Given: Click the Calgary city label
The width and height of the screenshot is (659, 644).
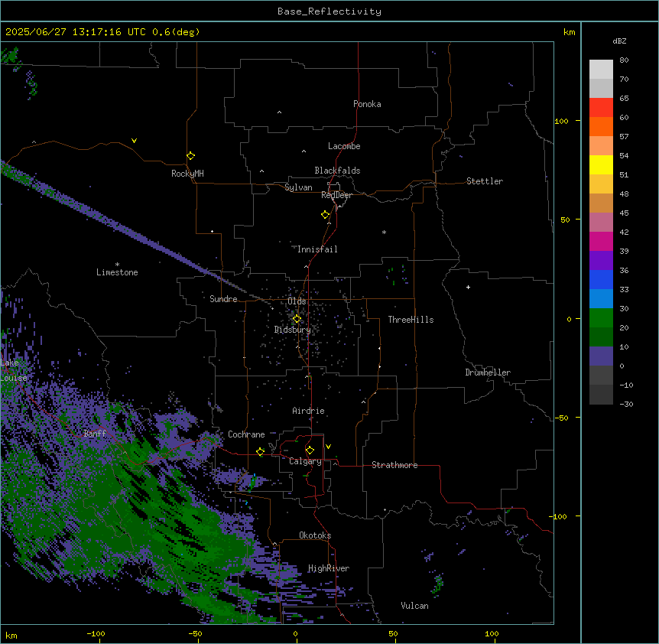Looking at the screenshot, I should (305, 461).
